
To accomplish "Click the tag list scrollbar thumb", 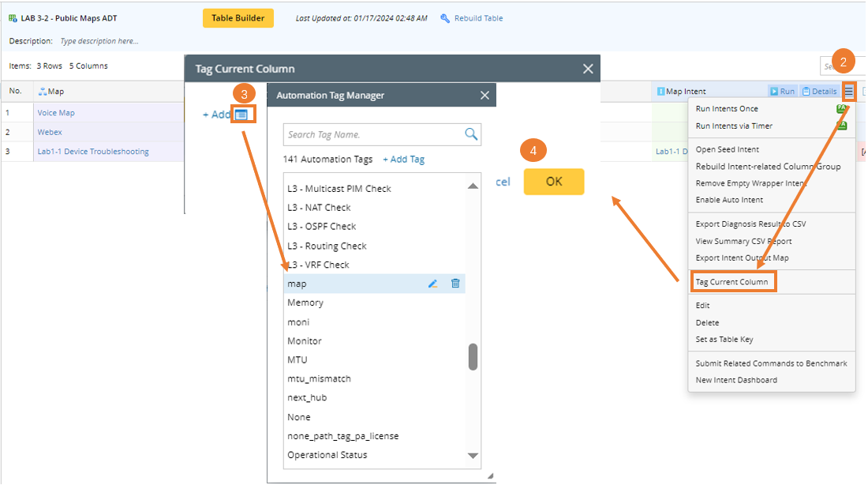I will pos(473,356).
